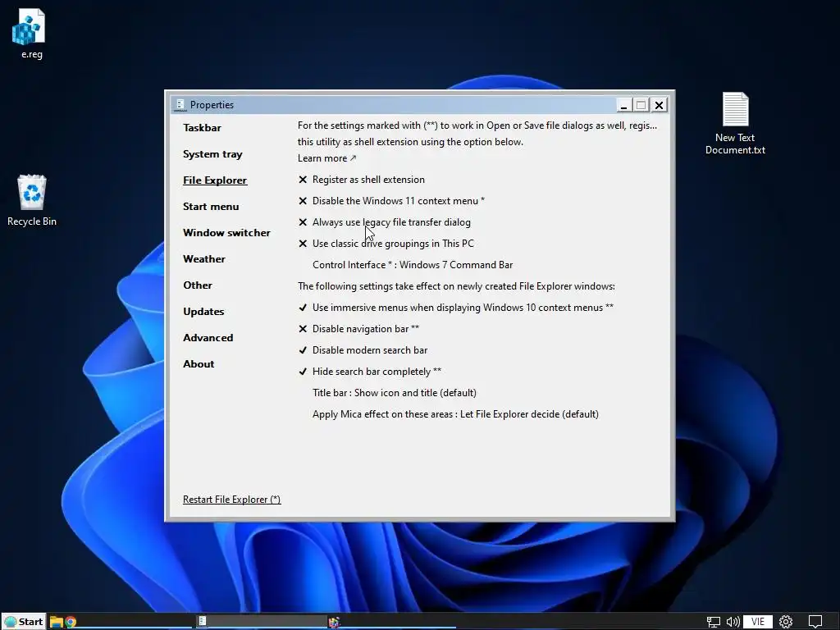Maximize the Properties window
This screenshot has width=840, height=630.
tap(641, 105)
